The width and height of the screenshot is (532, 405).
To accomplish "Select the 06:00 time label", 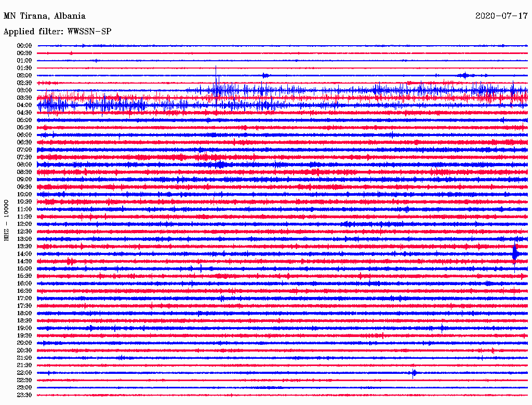I will pyautogui.click(x=24, y=134).
